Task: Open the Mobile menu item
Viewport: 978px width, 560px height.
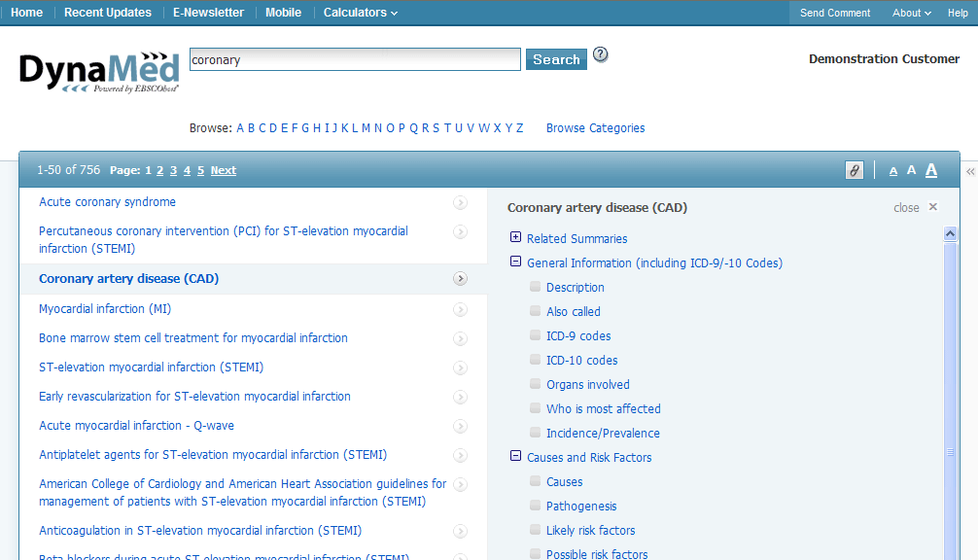Action: click(283, 13)
